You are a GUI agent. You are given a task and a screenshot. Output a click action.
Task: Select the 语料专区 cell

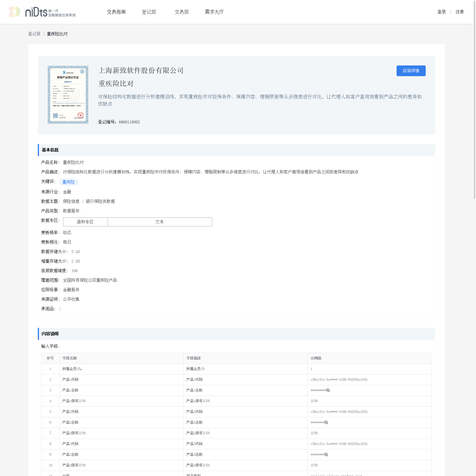[85, 222]
